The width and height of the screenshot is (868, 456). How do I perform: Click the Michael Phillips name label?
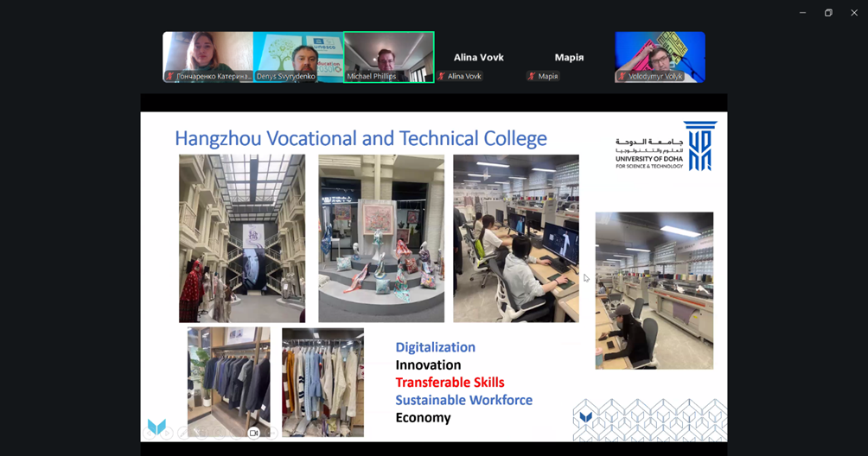point(372,76)
